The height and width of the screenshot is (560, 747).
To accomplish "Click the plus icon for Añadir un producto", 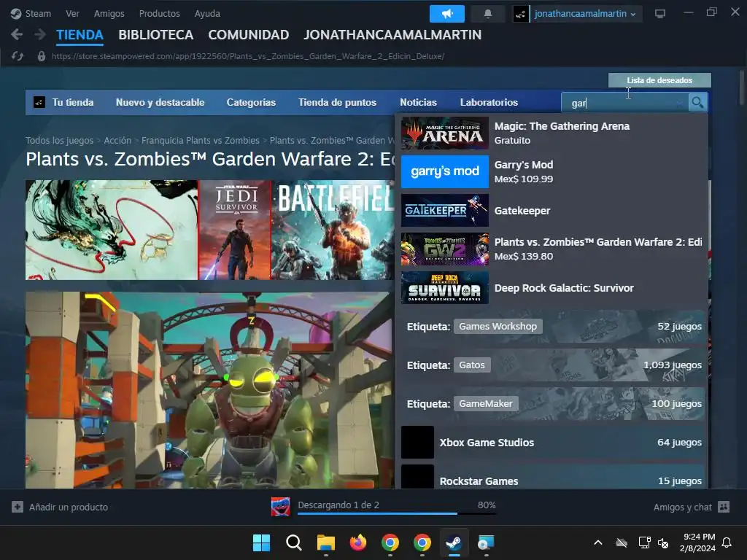I will click(x=18, y=507).
